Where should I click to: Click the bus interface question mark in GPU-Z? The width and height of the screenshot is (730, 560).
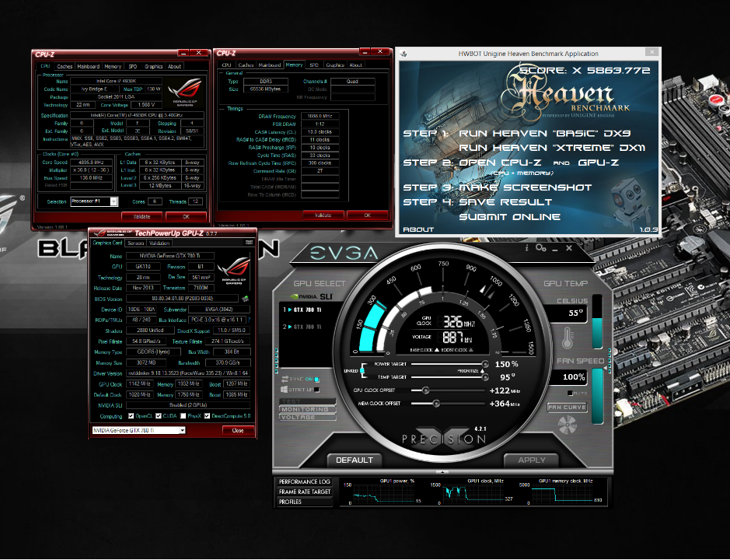click(249, 320)
